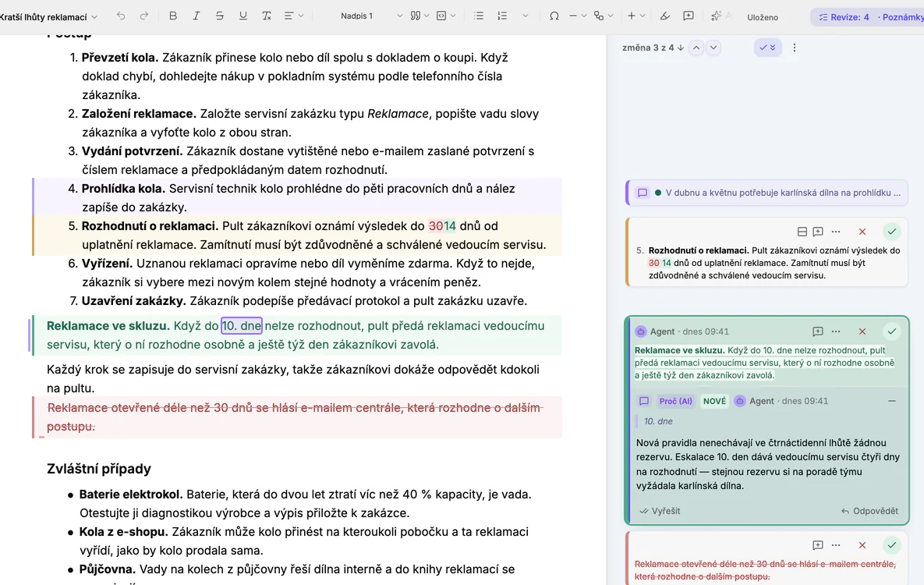Collapse the Proč (AI) comment thread

(x=892, y=401)
